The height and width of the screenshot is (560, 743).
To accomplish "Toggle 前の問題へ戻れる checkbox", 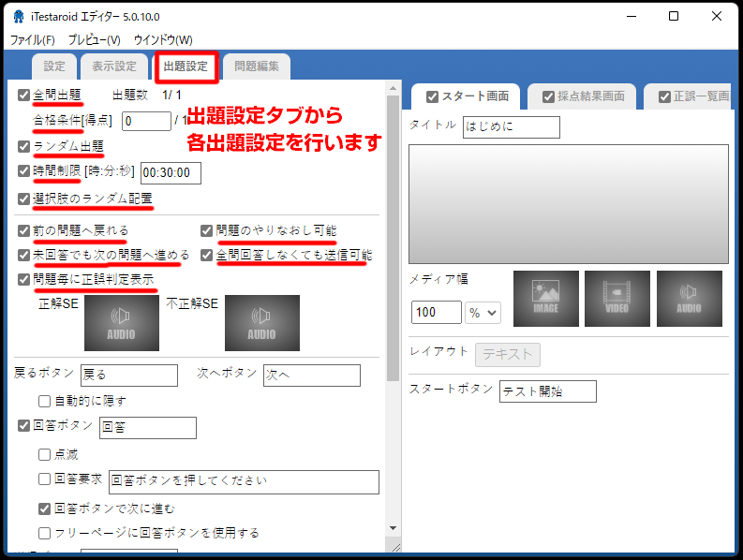I will [x=23, y=230].
